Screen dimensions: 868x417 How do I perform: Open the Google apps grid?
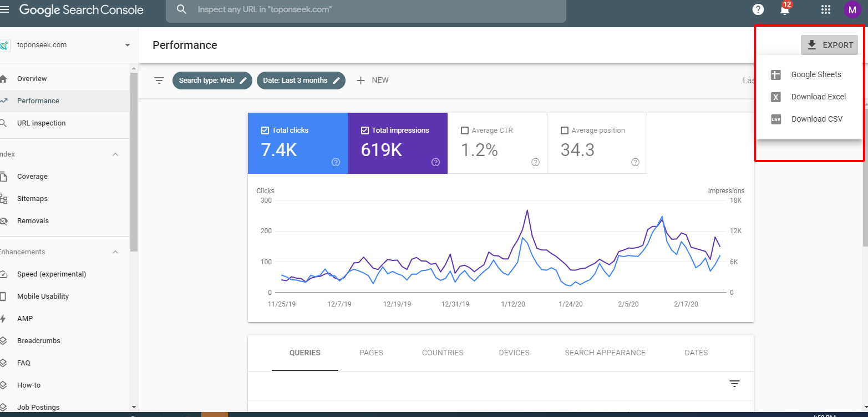(x=825, y=9)
